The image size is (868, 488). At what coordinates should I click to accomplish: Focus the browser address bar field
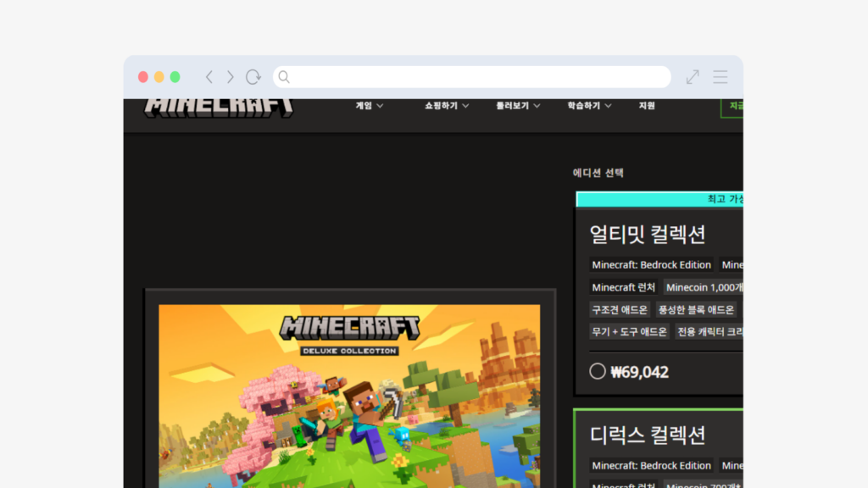pyautogui.click(x=471, y=77)
